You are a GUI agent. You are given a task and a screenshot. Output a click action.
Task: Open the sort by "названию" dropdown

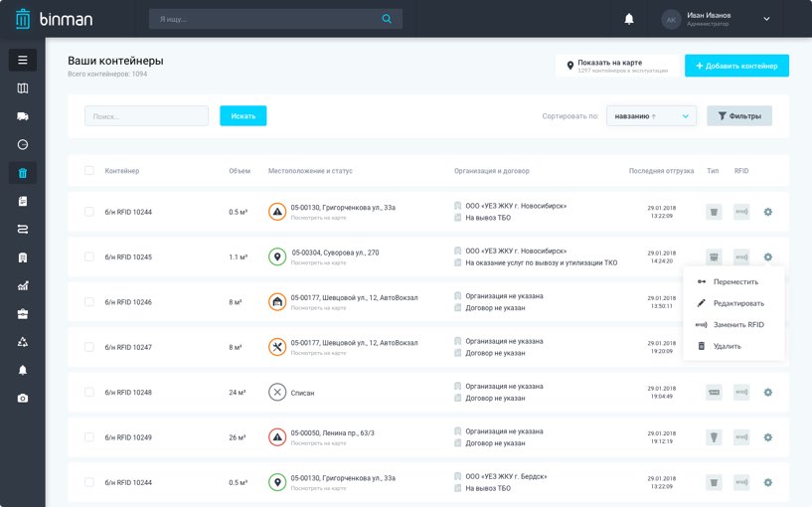[x=651, y=116]
